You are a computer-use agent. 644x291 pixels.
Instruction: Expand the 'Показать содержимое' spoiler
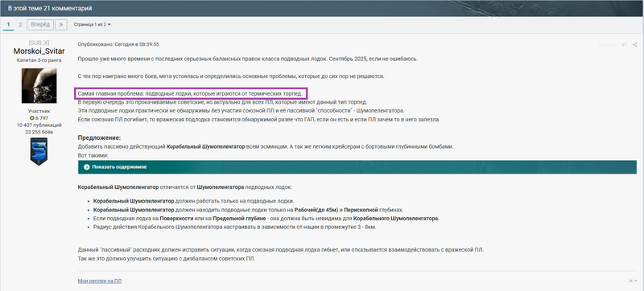(x=357, y=167)
